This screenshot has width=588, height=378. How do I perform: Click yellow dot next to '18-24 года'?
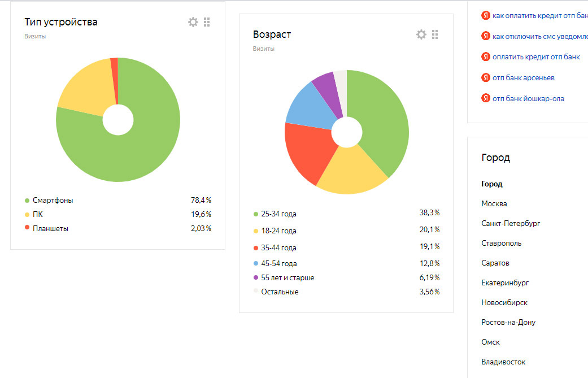tap(256, 231)
